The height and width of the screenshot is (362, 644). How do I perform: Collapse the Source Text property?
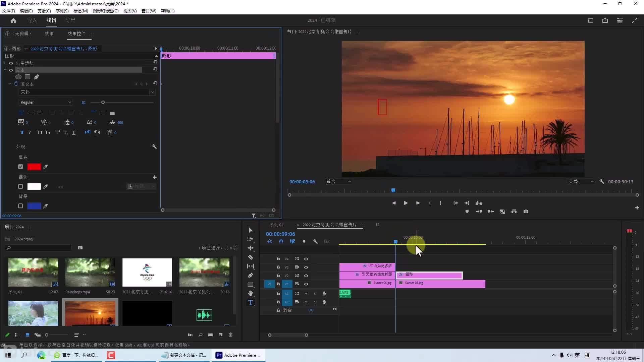pyautogui.click(x=10, y=84)
